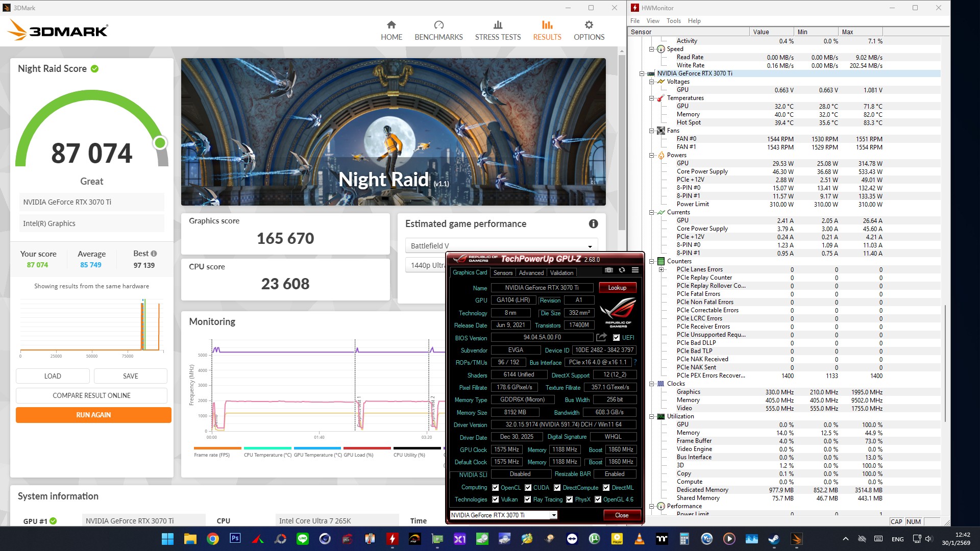Click the GPU-Z refresh icon
This screenshot has height=551, width=980.
622,270
